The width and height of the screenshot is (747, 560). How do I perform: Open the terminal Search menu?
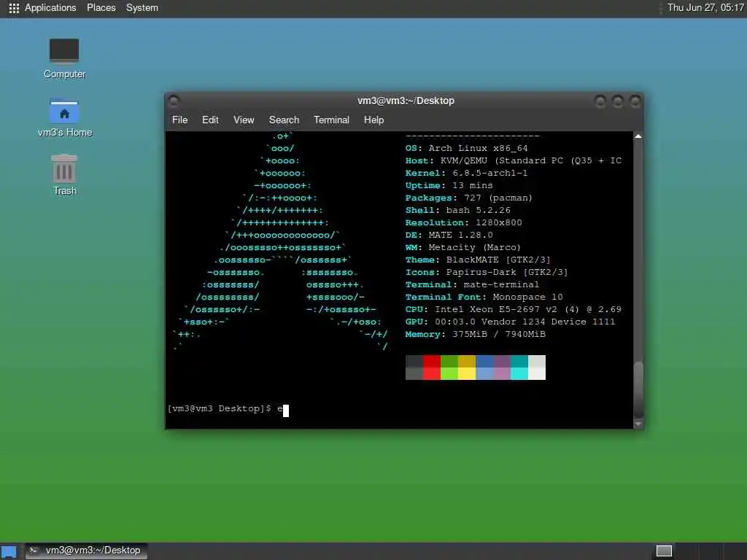pyautogui.click(x=284, y=120)
